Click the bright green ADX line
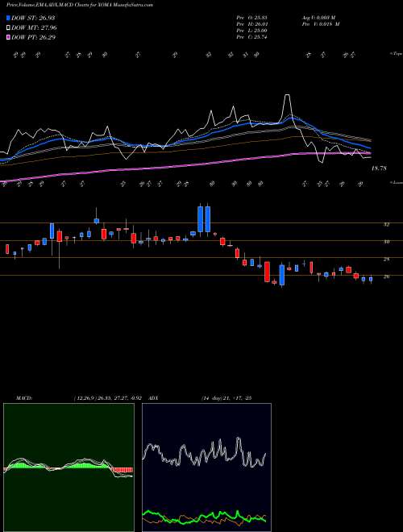The image size is (403, 532). coord(204,517)
